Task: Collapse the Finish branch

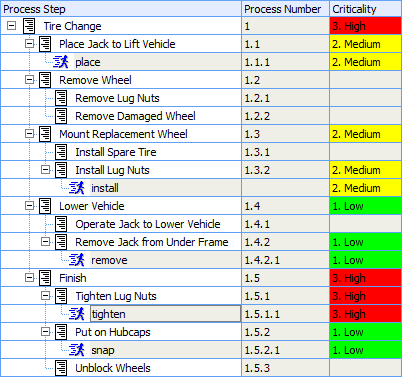Action: pyautogui.click(x=29, y=278)
